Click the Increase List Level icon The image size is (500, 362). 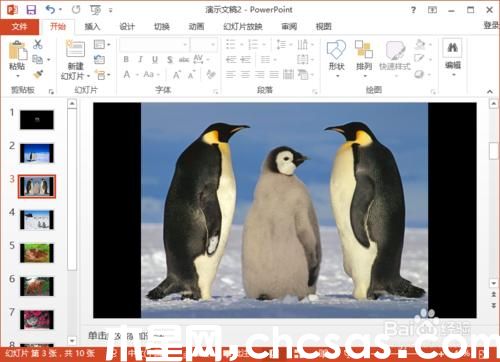246,60
